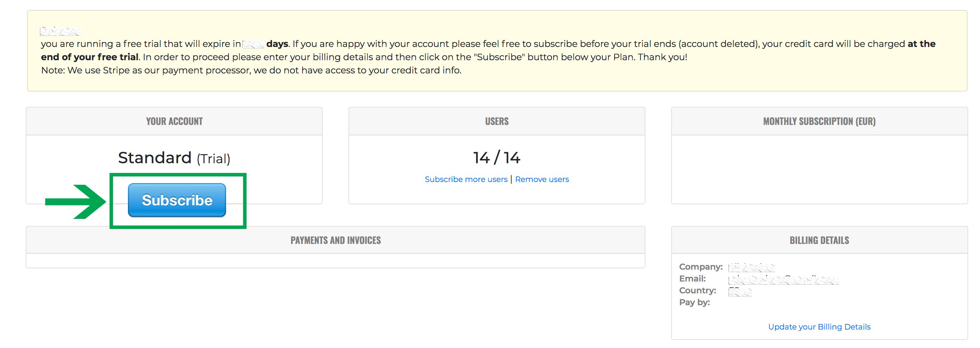Click the Remove users link
The width and height of the screenshot is (980, 348).
542,179
